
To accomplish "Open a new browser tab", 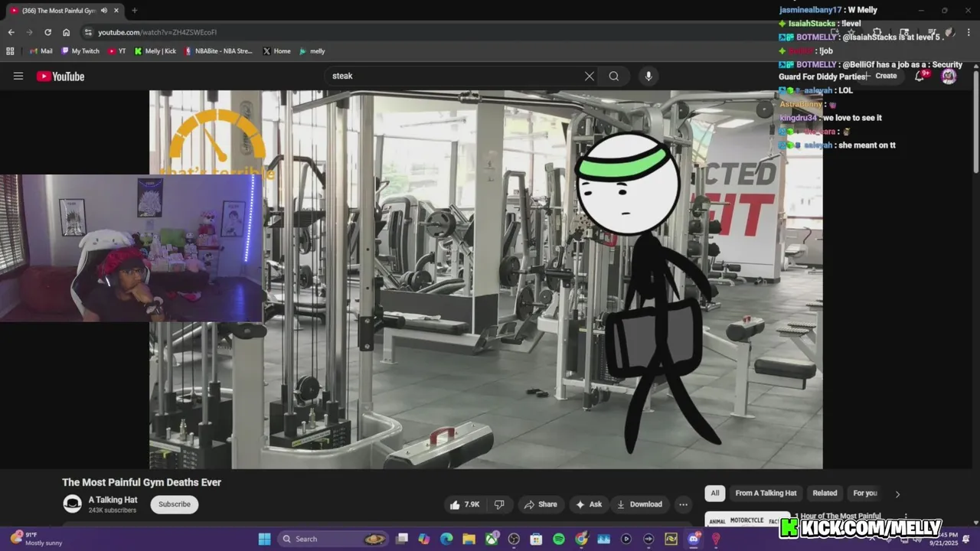I will [x=134, y=10].
